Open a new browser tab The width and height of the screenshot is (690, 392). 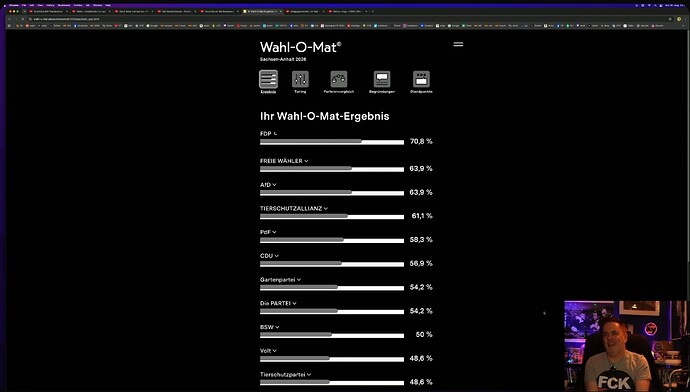pos(372,11)
